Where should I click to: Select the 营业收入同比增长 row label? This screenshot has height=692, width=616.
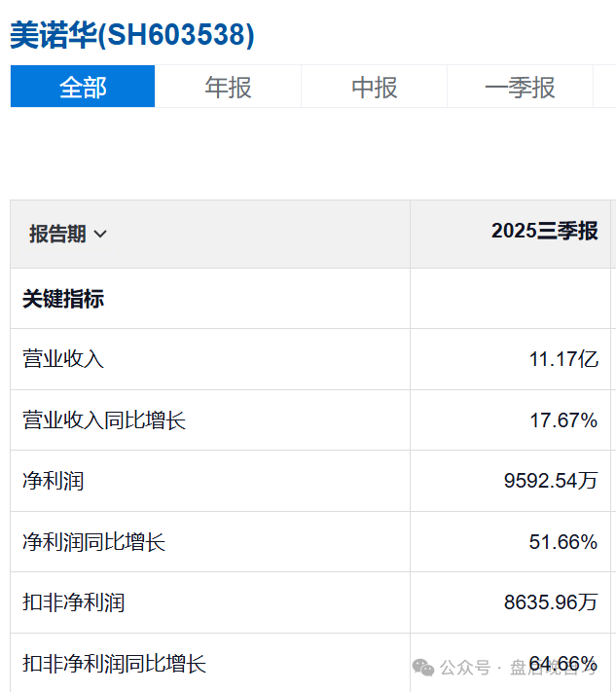(104, 419)
